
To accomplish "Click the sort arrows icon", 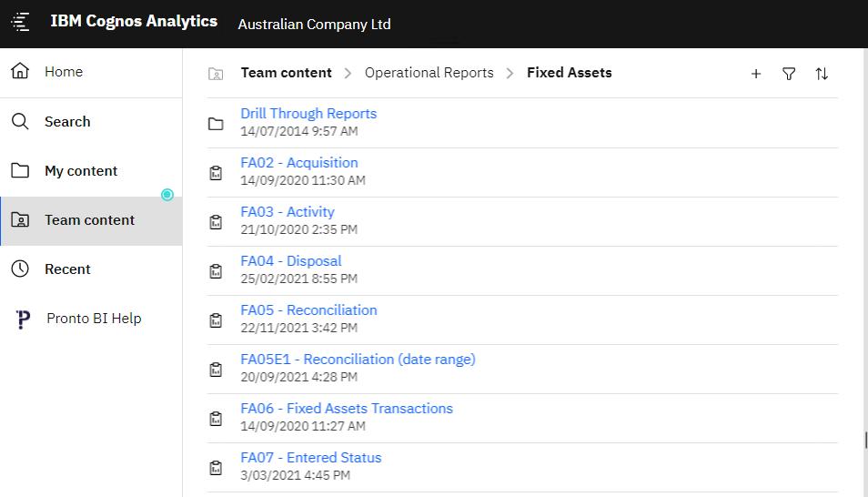I will coord(822,74).
